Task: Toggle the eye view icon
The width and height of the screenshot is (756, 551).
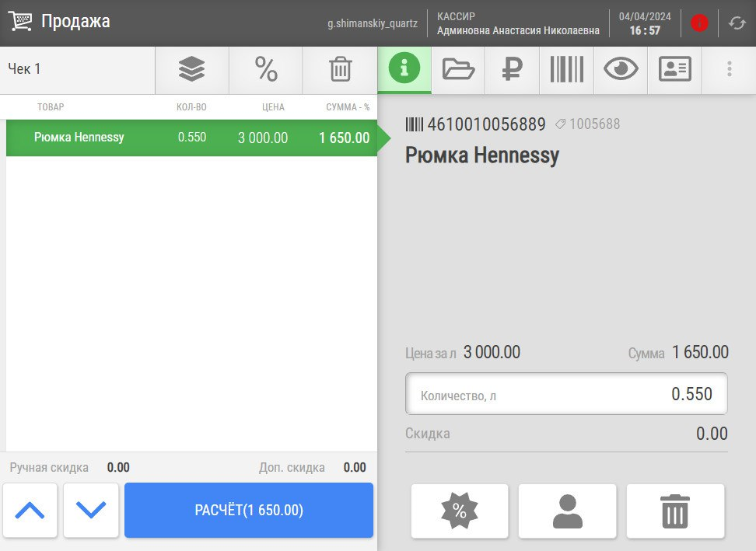Action: (x=621, y=69)
